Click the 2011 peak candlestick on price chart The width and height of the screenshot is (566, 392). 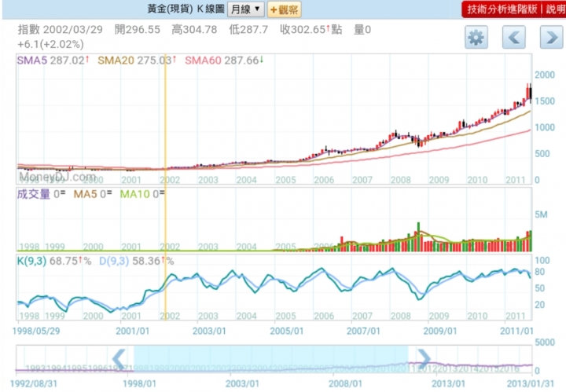[529, 91]
